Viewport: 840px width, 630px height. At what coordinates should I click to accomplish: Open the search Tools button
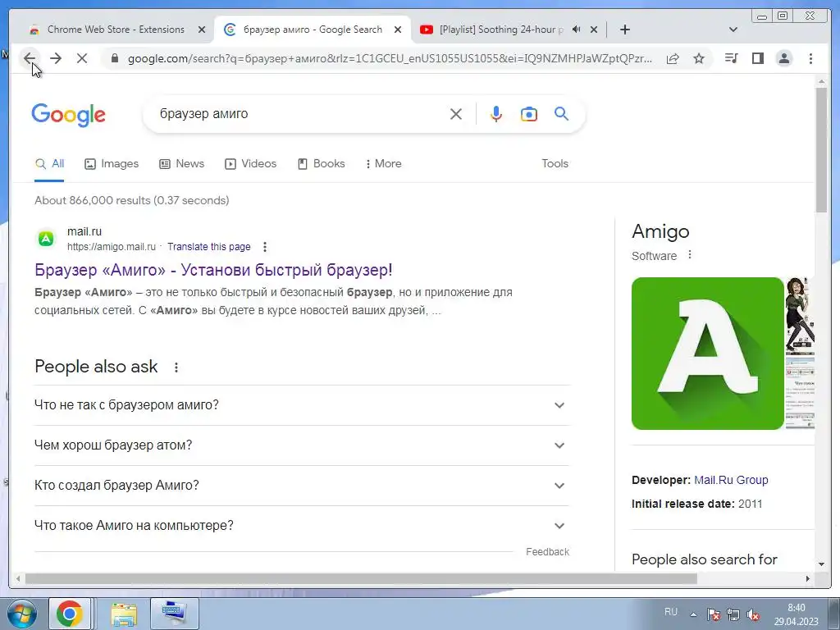555,164
